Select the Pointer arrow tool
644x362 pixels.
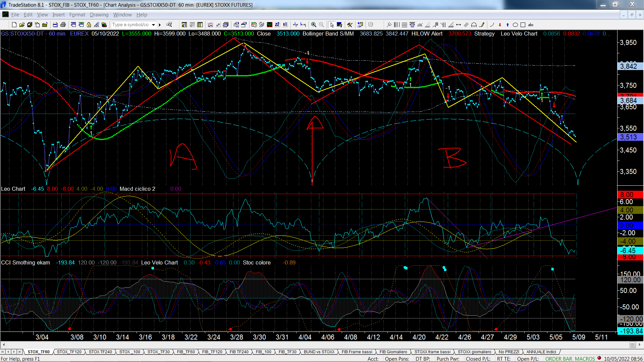point(332,24)
